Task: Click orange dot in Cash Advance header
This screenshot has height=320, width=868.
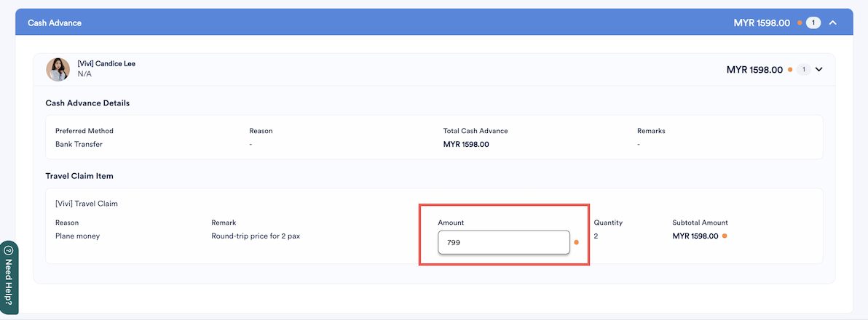Action: tap(800, 23)
